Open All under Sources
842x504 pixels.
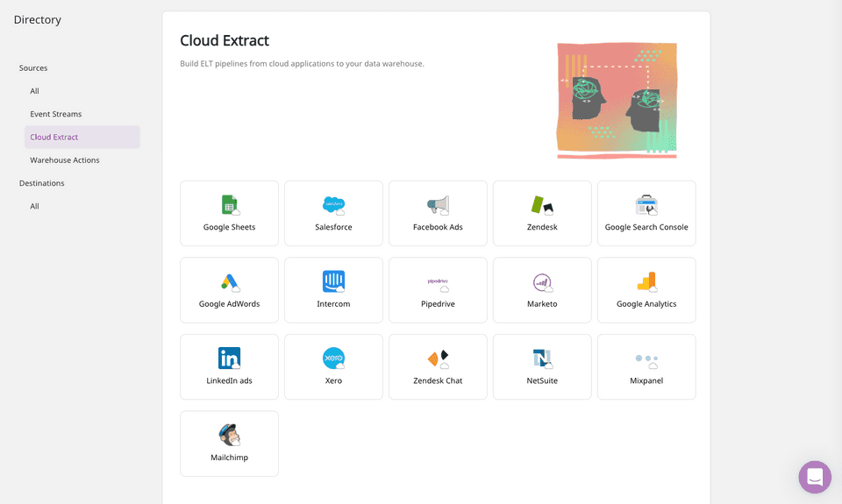(35, 91)
